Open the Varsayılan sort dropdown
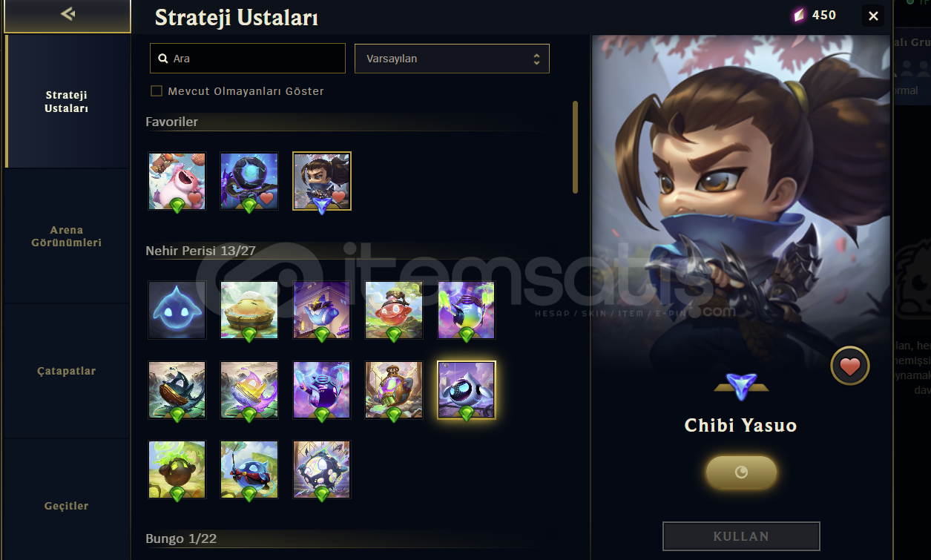Image resolution: width=931 pixels, height=560 pixels. [452, 59]
